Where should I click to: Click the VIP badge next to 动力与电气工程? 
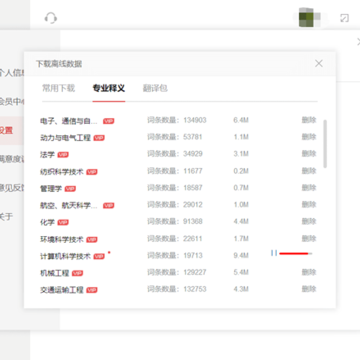[x=99, y=138]
